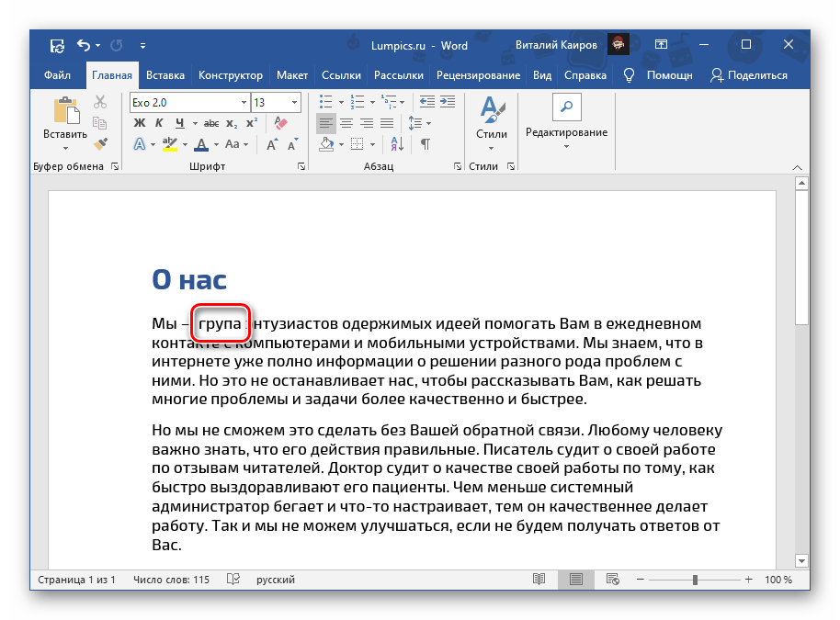This screenshot has height=620, width=840.
Task: Toggle italic formatting К button
Action: click(x=160, y=123)
